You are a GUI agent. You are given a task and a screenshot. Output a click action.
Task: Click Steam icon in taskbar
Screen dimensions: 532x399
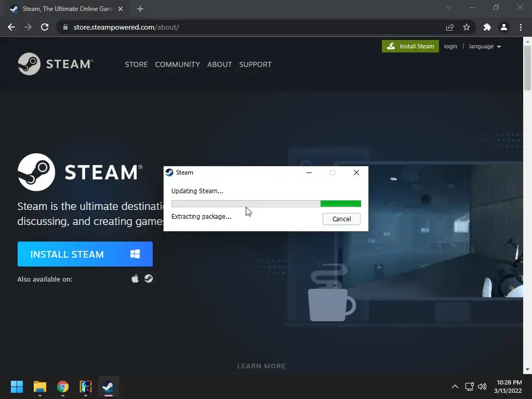coord(108,387)
